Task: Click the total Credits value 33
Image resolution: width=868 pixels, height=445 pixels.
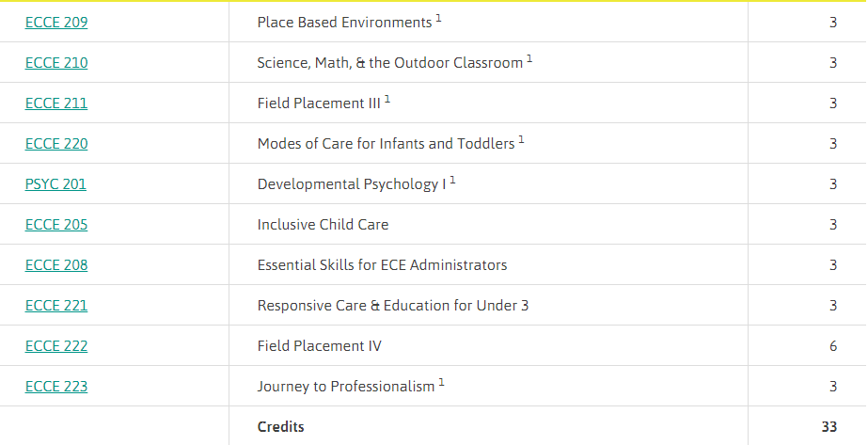Action: pos(829,427)
